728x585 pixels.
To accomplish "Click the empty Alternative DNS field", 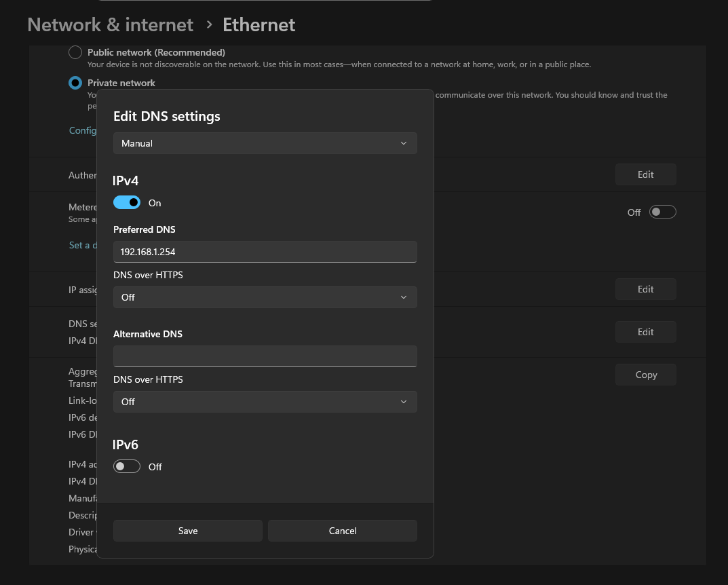I will [265, 356].
